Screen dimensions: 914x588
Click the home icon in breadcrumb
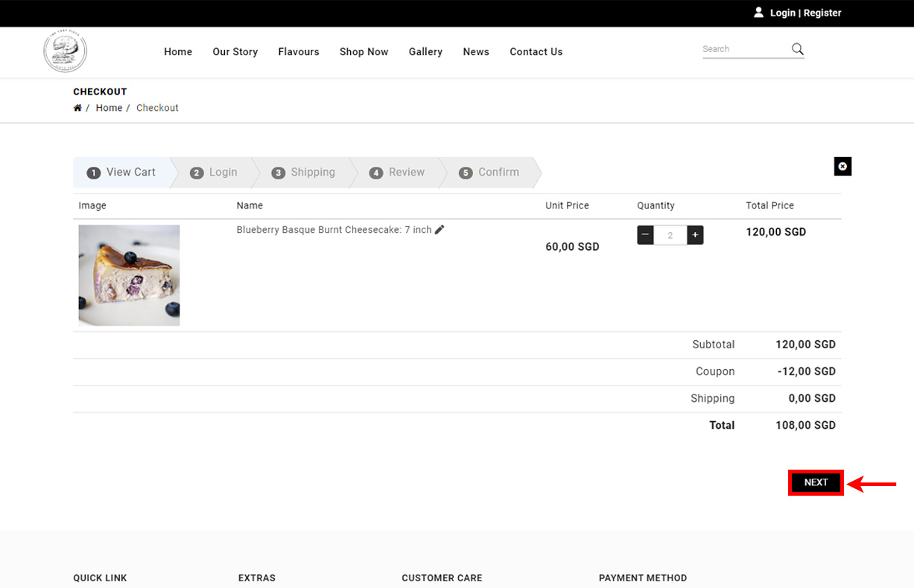[x=77, y=108]
